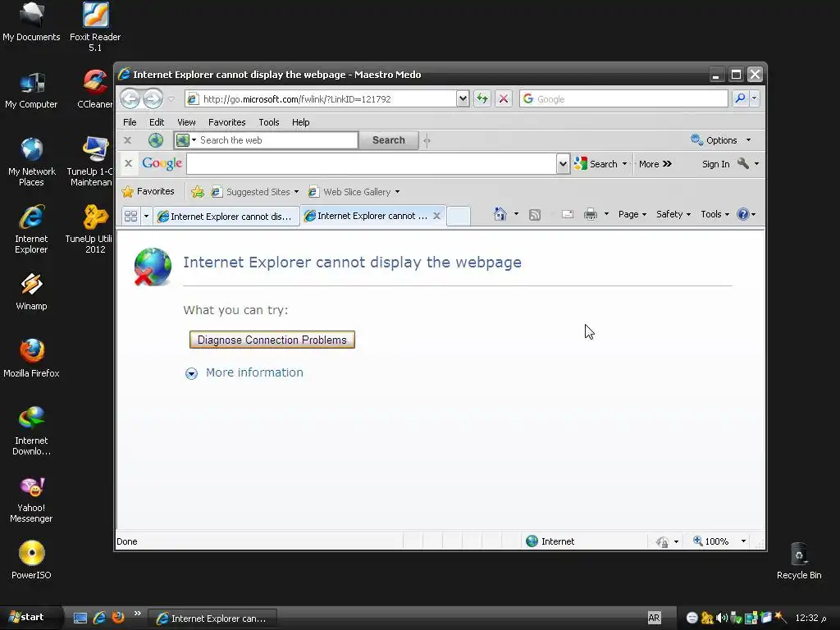Expand the address bar dropdown arrow
The width and height of the screenshot is (840, 630).
(463, 98)
